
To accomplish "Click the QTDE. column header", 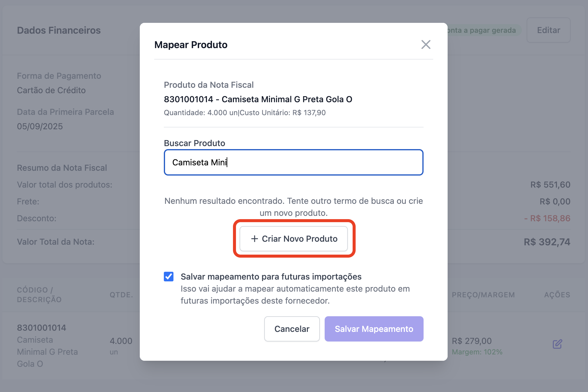I will [x=121, y=295].
